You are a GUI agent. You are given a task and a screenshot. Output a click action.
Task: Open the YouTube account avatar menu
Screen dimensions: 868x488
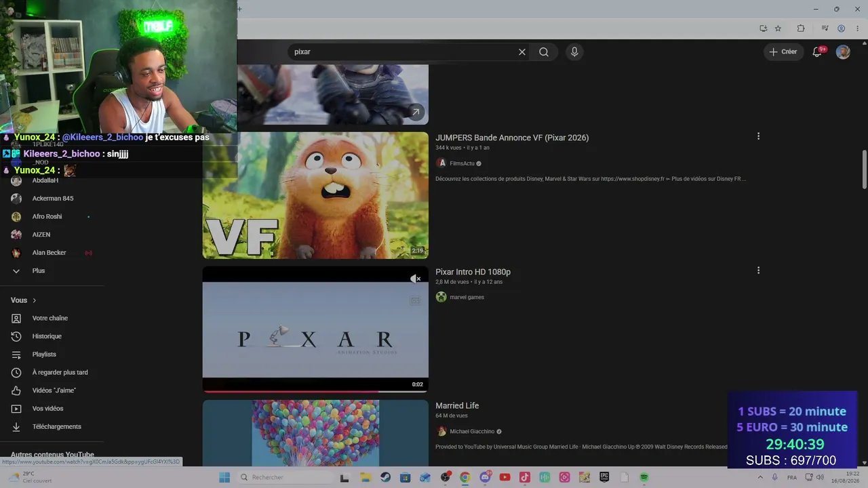click(x=843, y=52)
